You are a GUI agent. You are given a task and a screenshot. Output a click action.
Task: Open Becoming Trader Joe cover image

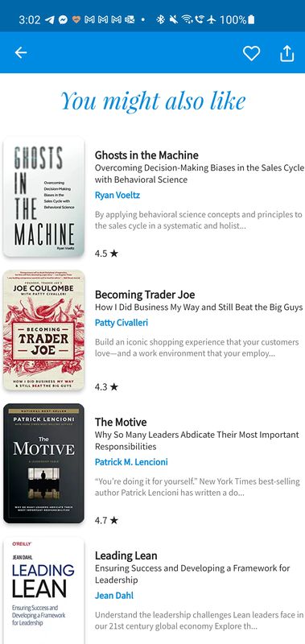pos(43,330)
